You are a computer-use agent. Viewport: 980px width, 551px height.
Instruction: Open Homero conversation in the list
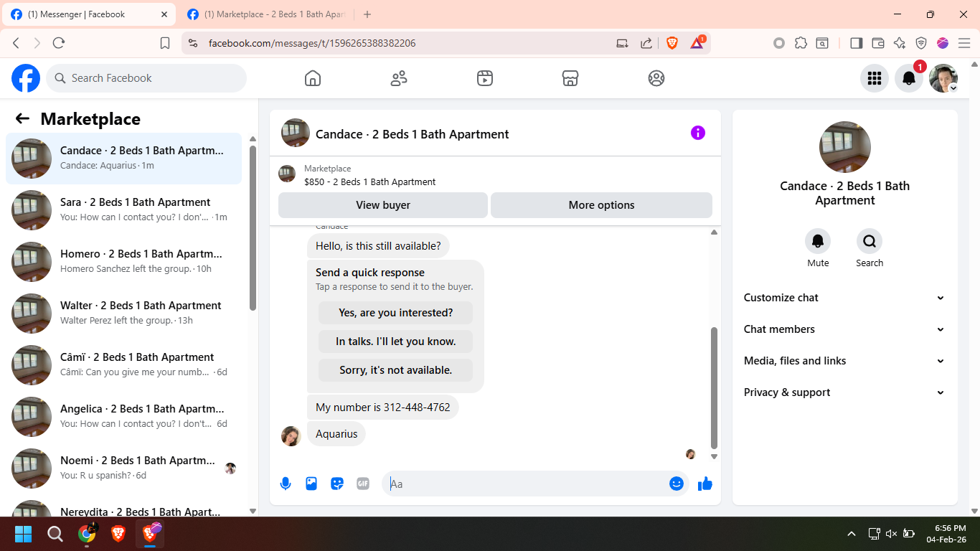[123, 262]
